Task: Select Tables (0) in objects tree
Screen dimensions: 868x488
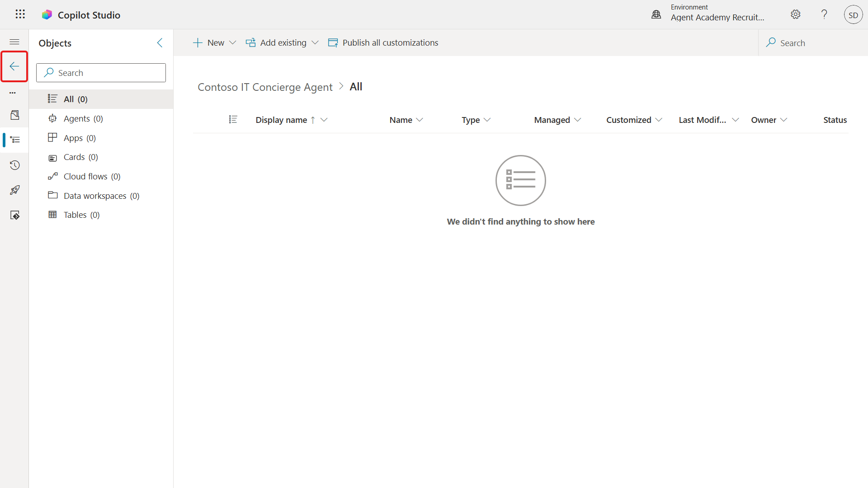Action: click(x=101, y=215)
